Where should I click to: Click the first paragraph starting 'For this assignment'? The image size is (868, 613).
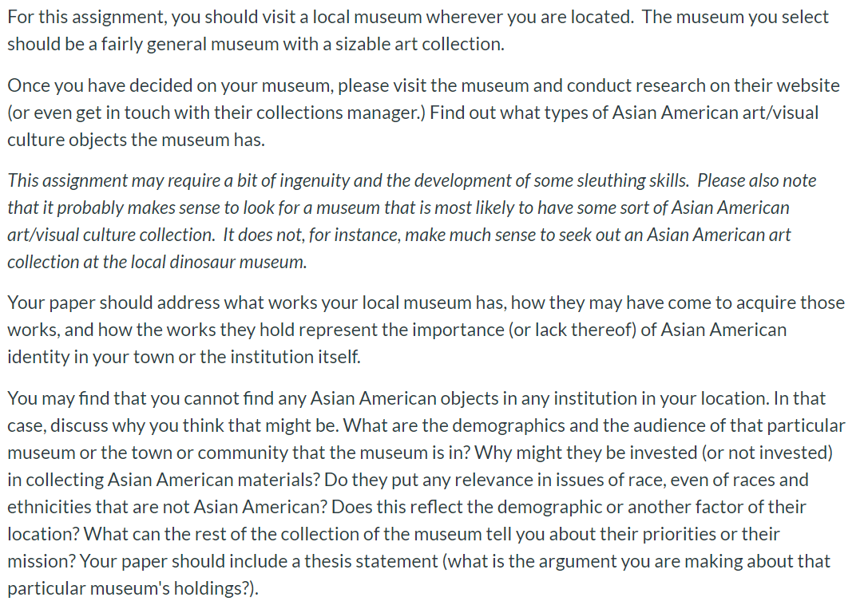[x=418, y=30]
